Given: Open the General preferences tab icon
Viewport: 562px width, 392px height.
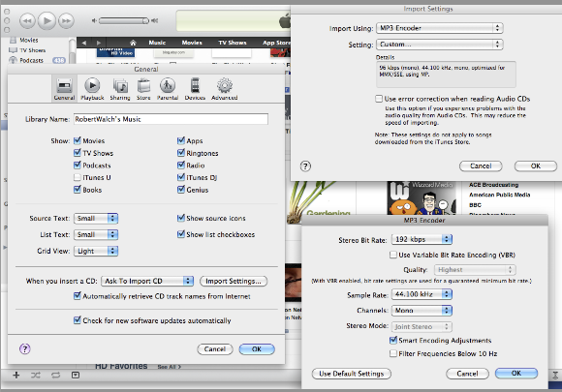Looking at the screenshot, I should [65, 89].
